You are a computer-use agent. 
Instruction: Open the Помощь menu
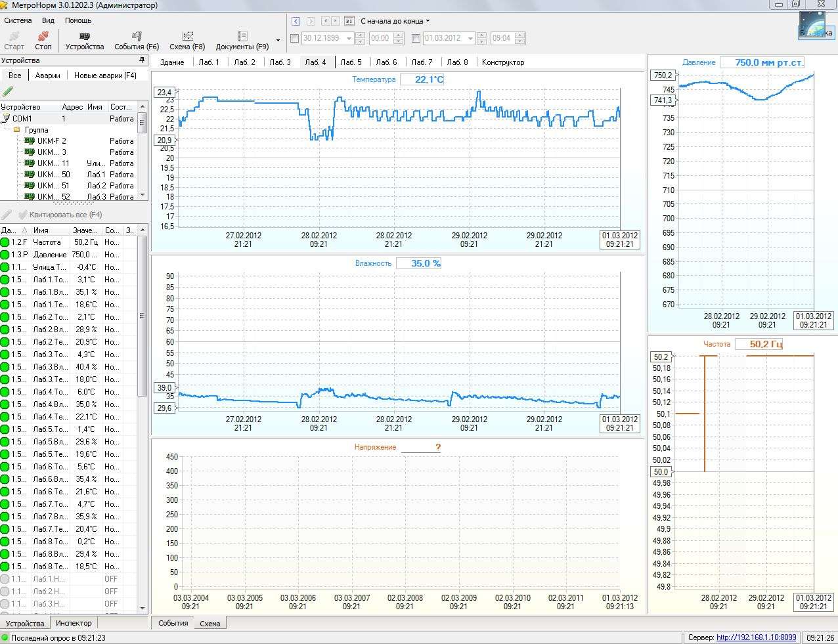[78, 20]
